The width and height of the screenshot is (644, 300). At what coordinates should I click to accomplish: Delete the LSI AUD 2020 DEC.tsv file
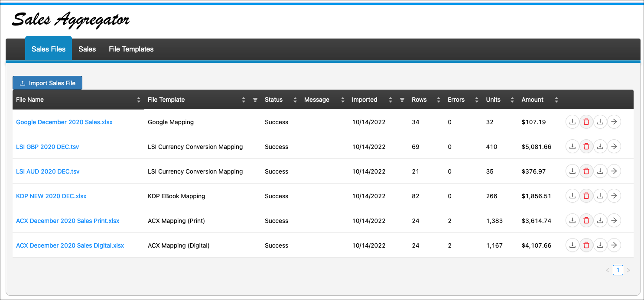(586, 171)
